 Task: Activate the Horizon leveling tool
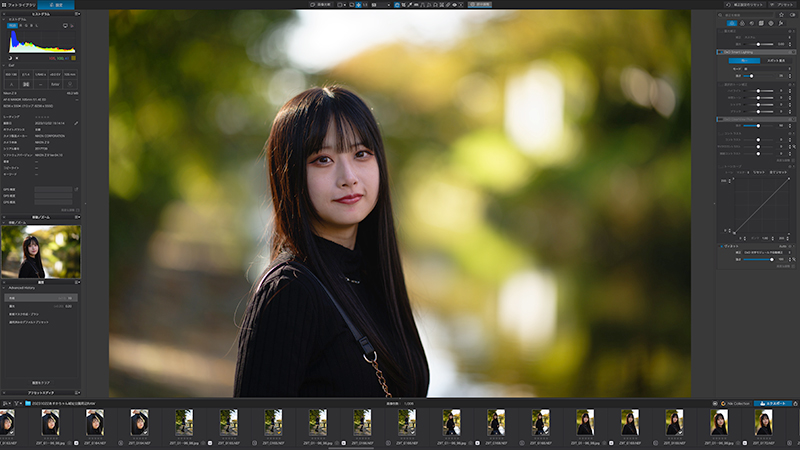[416, 5]
